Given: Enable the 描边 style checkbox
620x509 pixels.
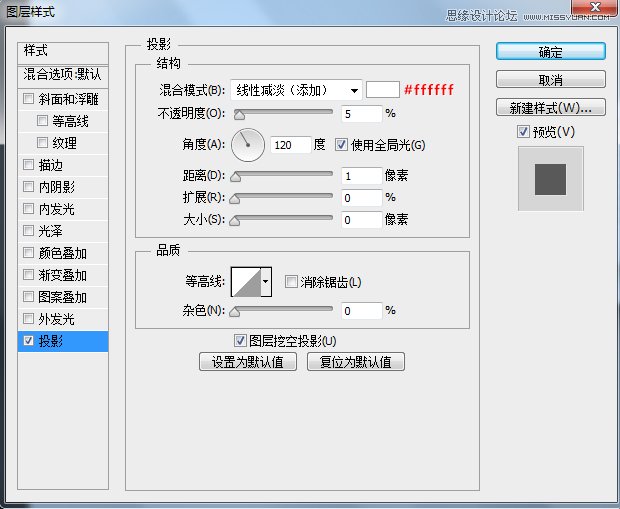Looking at the screenshot, I should coord(28,165).
